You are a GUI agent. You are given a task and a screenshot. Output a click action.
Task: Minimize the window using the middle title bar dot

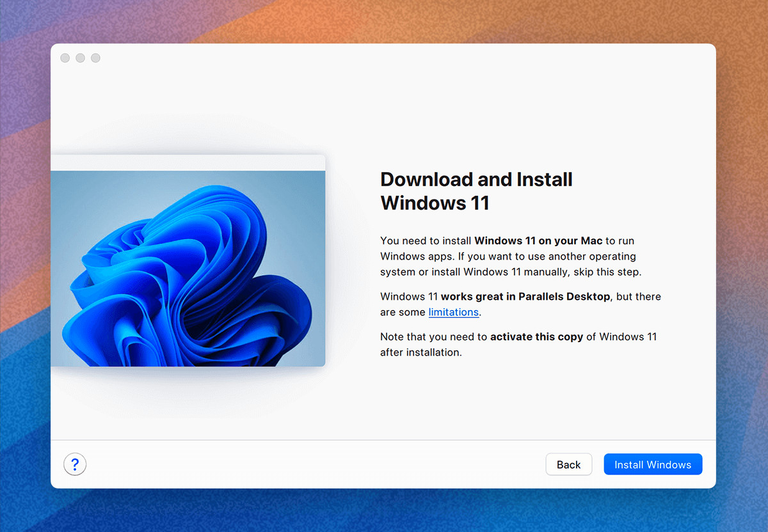coord(80,58)
